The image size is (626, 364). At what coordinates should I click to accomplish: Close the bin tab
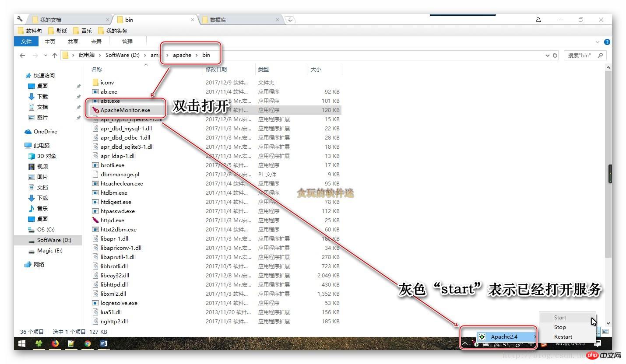(193, 20)
